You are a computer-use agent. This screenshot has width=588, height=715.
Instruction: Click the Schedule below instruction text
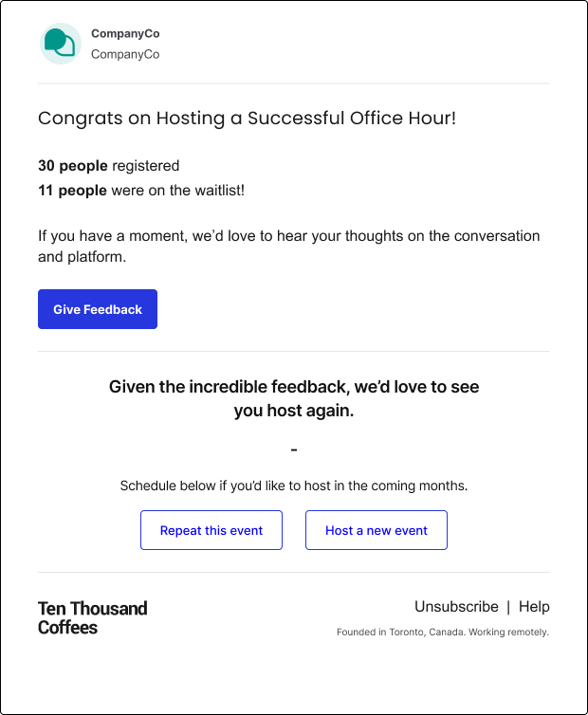294,486
